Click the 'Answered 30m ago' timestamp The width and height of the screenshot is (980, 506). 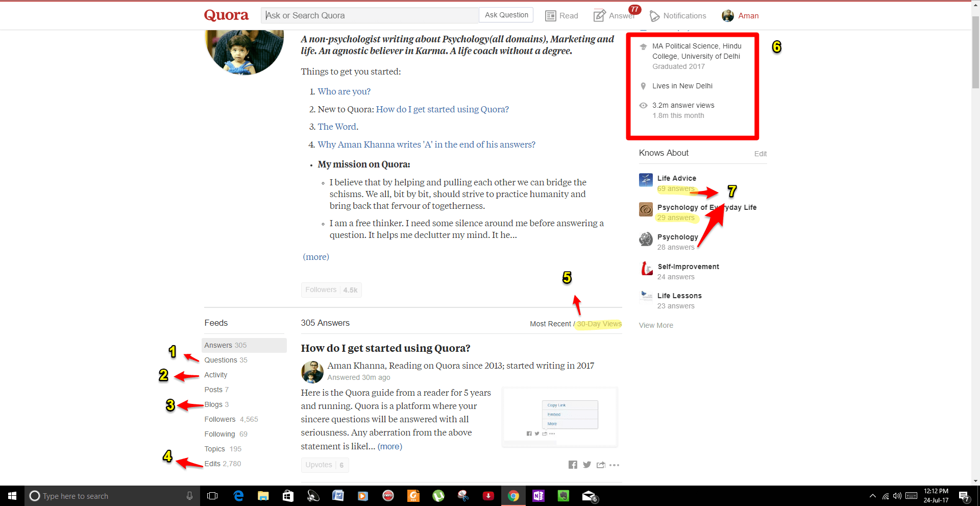[359, 377]
